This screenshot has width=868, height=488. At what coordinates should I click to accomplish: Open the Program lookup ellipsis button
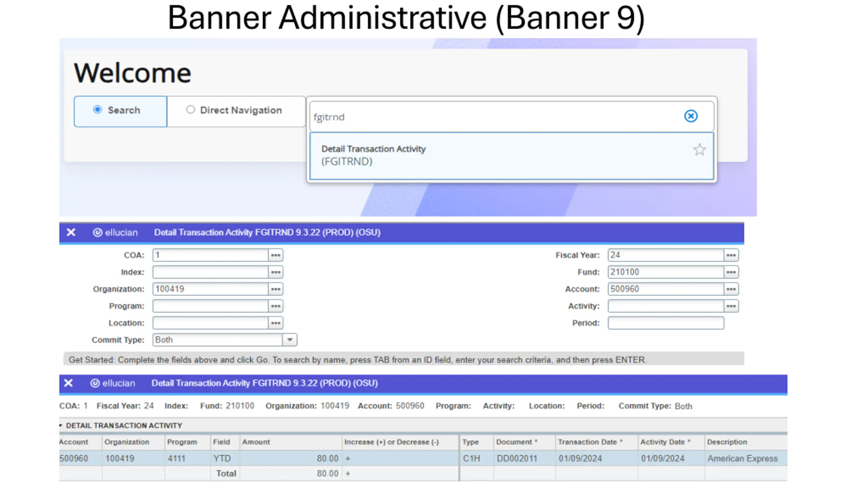276,306
